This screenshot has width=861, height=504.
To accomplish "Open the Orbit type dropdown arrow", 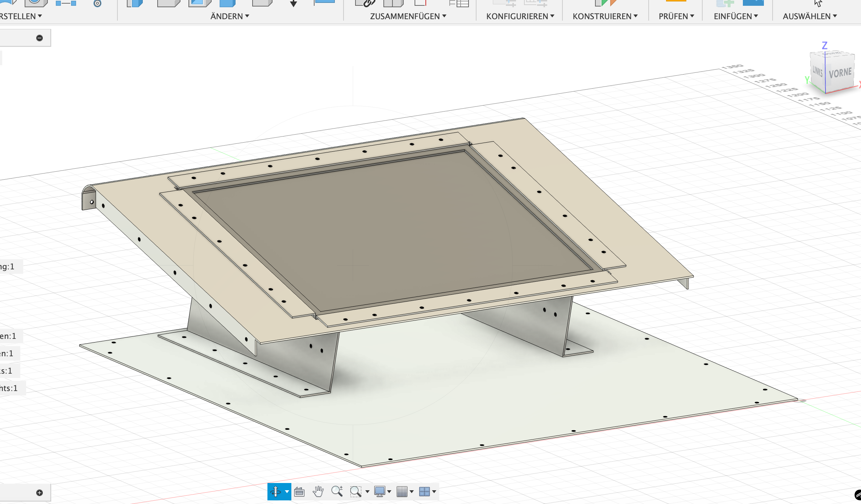I will [x=287, y=491].
